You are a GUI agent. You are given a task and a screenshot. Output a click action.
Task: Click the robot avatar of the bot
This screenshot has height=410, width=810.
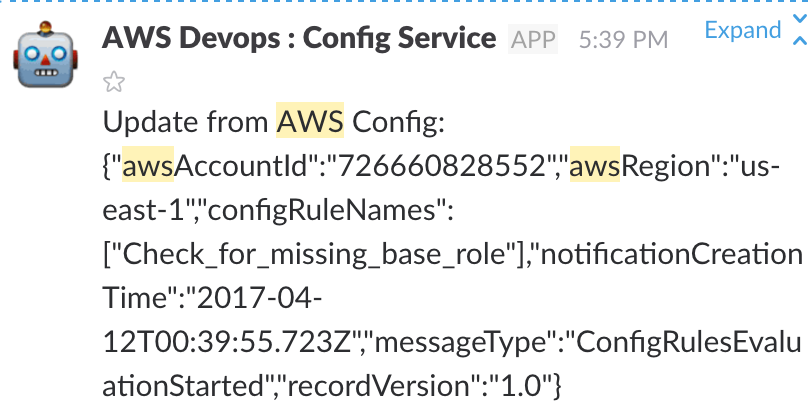click(x=45, y=55)
